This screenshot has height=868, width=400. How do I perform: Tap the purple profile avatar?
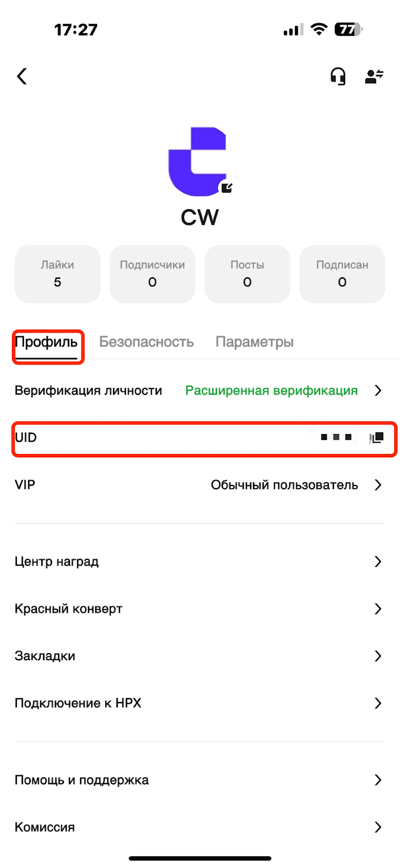point(197,162)
